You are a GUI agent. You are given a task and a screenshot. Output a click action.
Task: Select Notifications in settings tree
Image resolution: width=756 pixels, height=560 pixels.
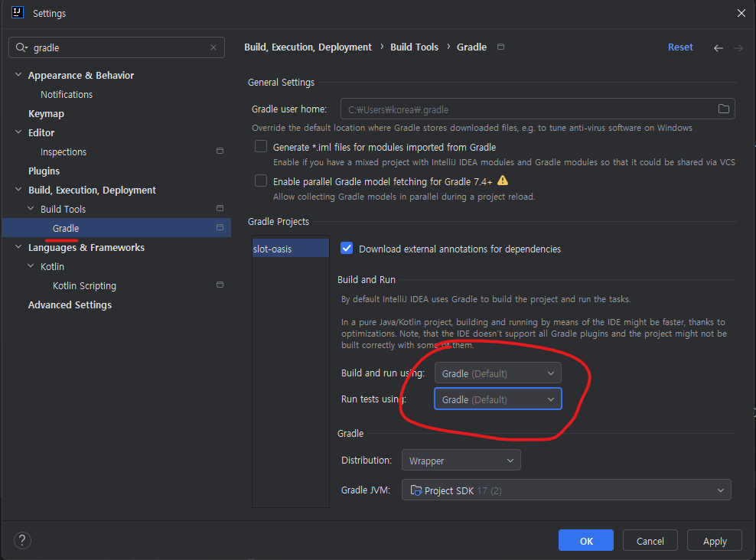pyautogui.click(x=67, y=94)
